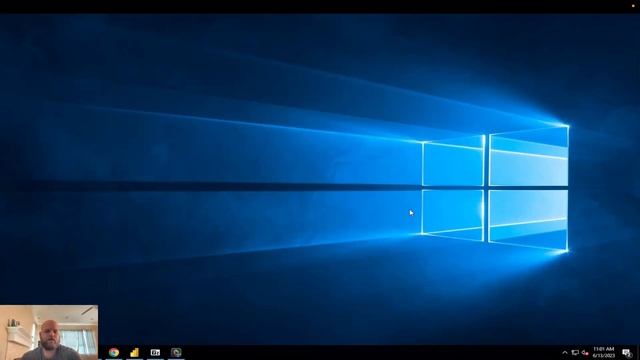This screenshot has height=360, width=640.
Task: Open the notification center icon
Action: [x=627, y=353]
